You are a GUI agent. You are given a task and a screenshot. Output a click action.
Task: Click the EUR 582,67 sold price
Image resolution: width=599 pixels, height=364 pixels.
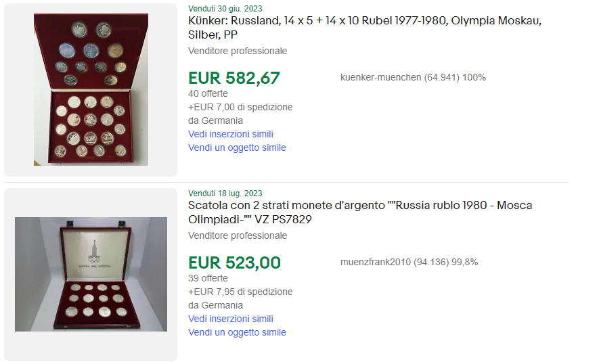point(234,78)
